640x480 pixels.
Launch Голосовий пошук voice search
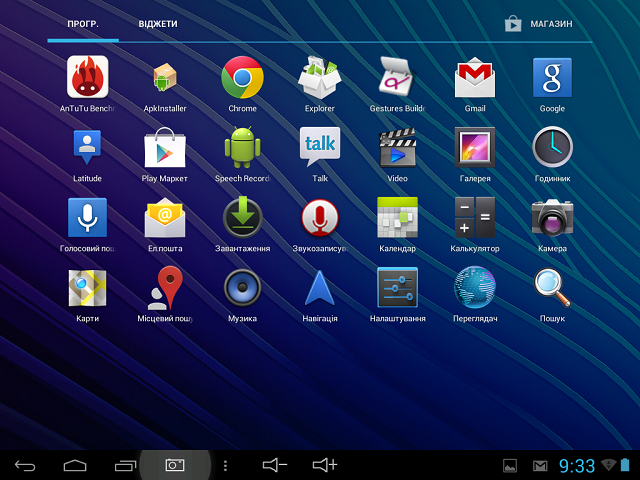87,218
